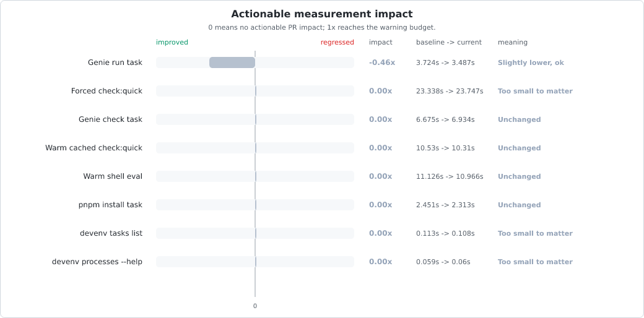Click the 'meaning' column header
The image size is (644, 318).
tap(513, 42)
